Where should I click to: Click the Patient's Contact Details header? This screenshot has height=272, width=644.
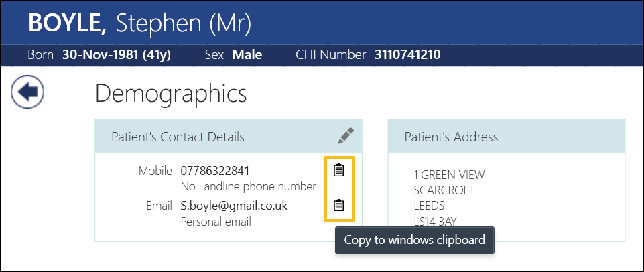click(178, 137)
